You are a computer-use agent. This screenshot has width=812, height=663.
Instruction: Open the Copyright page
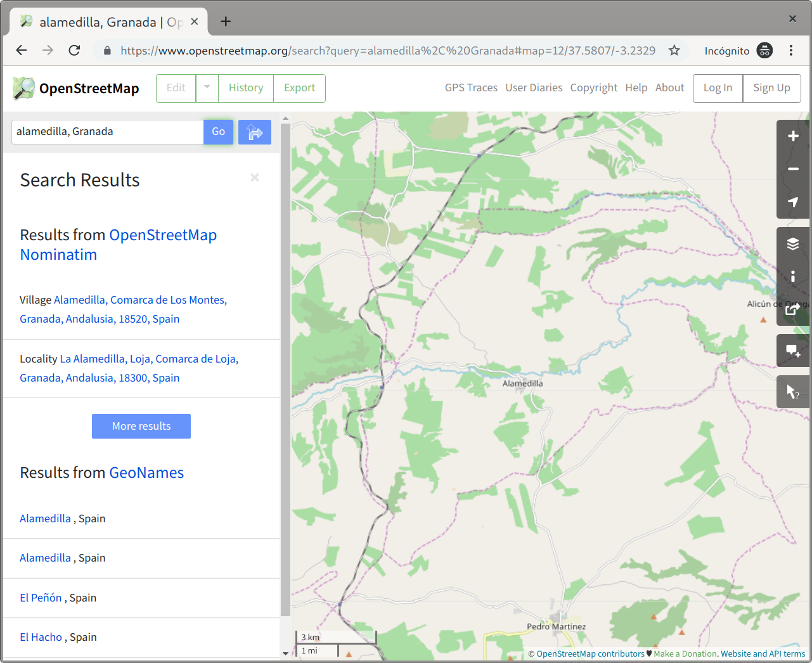click(593, 88)
